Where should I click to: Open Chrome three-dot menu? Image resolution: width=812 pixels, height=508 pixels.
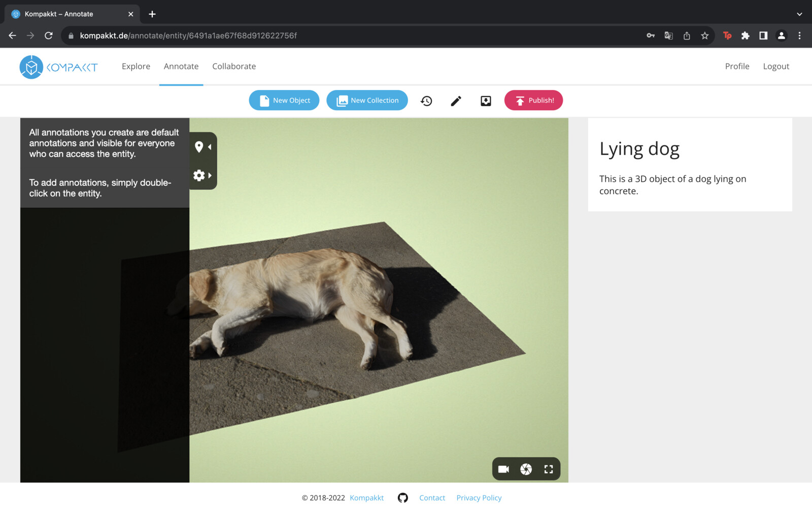[x=799, y=36]
